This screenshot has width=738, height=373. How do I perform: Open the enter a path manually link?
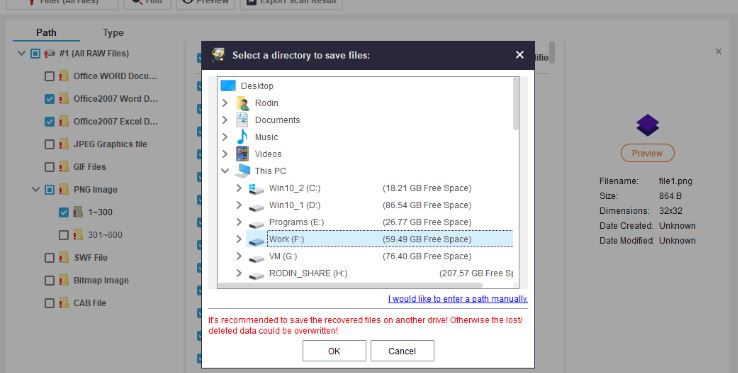(457, 299)
